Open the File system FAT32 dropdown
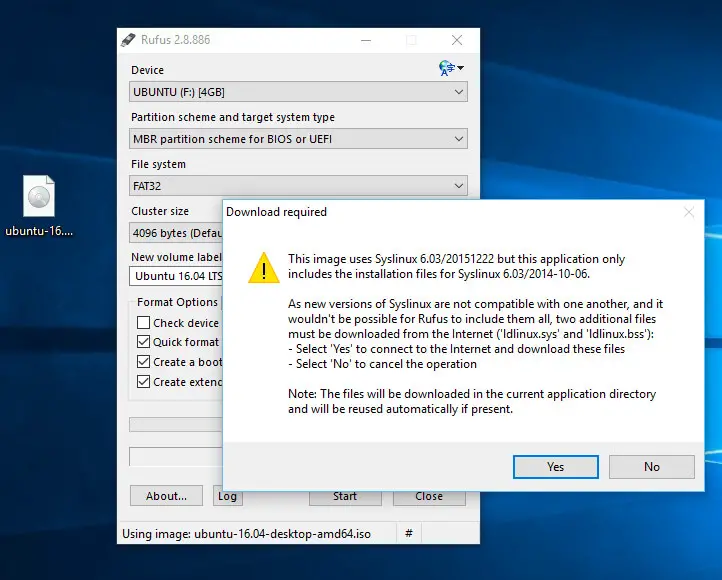Image resolution: width=722 pixels, height=580 pixels. tap(298, 186)
